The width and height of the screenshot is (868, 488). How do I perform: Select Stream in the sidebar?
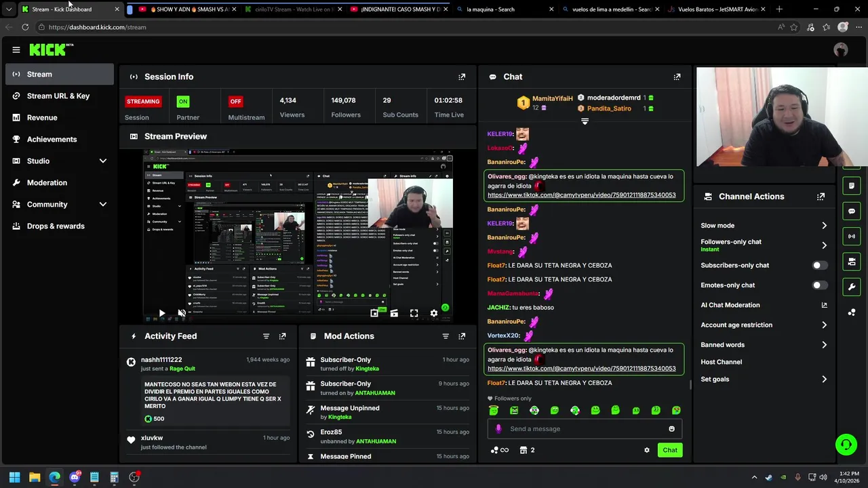pos(60,74)
